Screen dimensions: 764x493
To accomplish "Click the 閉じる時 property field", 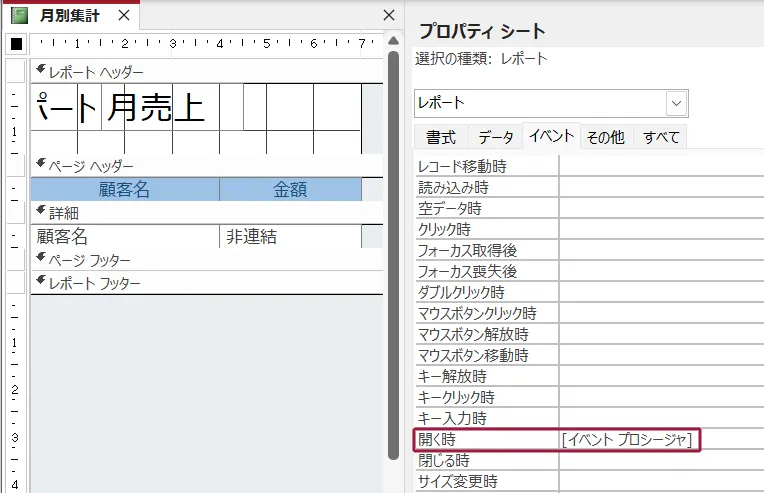I will click(660, 461).
